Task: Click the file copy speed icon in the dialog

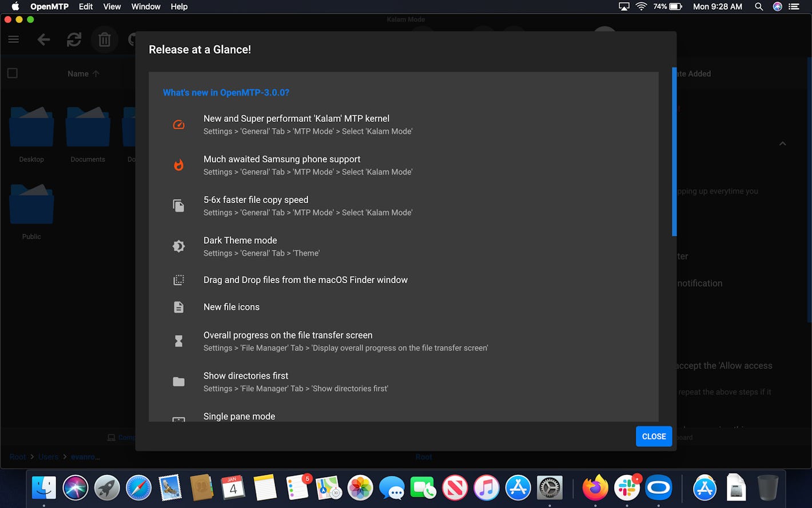Action: (178, 205)
